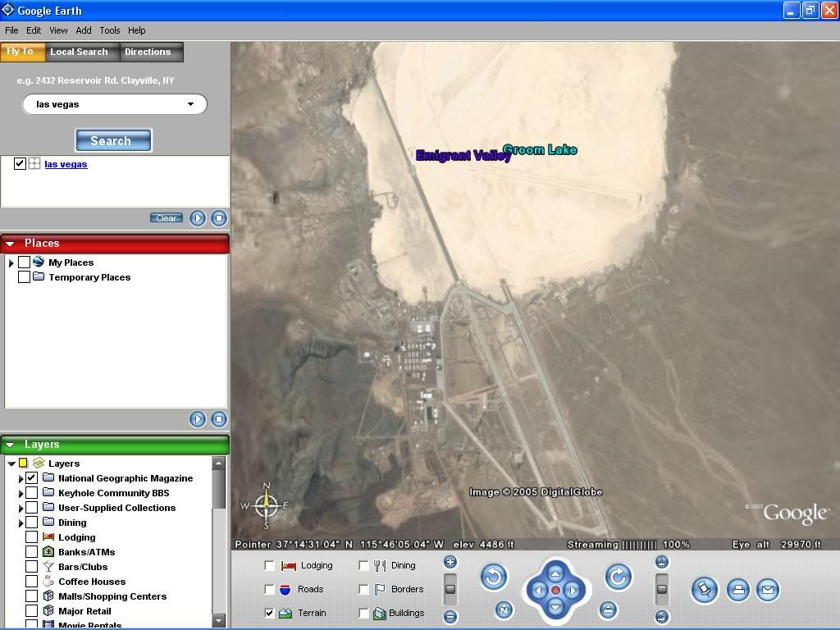Open the File menu
The height and width of the screenshot is (630, 840).
[x=11, y=30]
